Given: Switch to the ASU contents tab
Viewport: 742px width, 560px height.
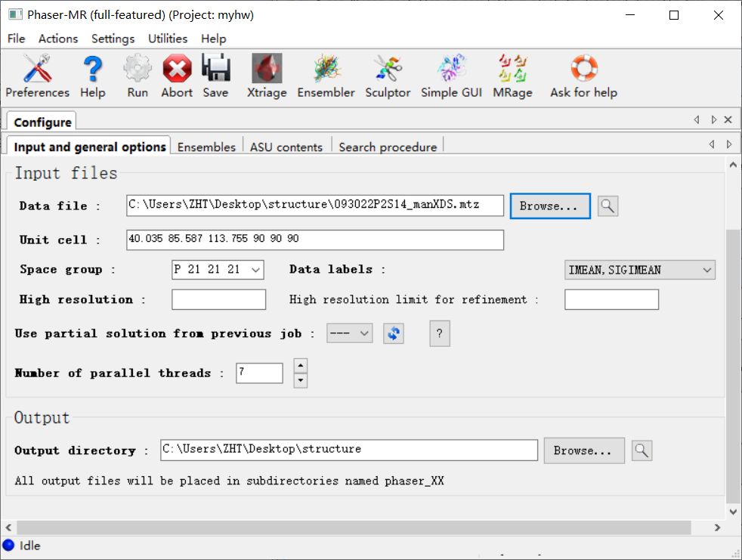Looking at the screenshot, I should tap(286, 147).
